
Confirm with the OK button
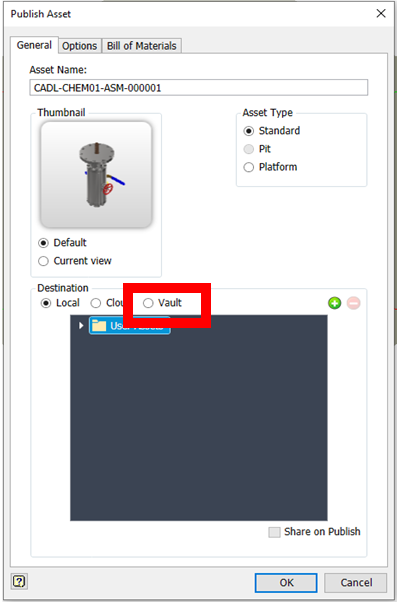pos(286,582)
